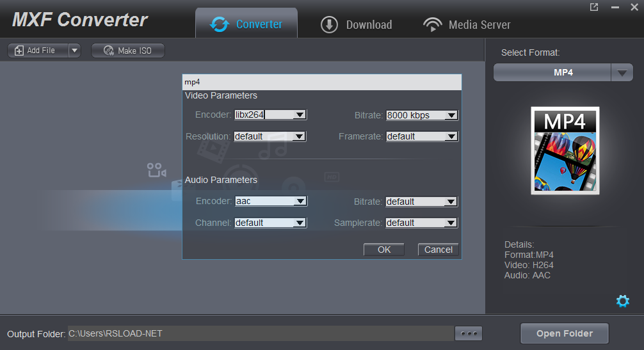
Task: Click the 'Format:MP4' details text
Action: pos(529,255)
